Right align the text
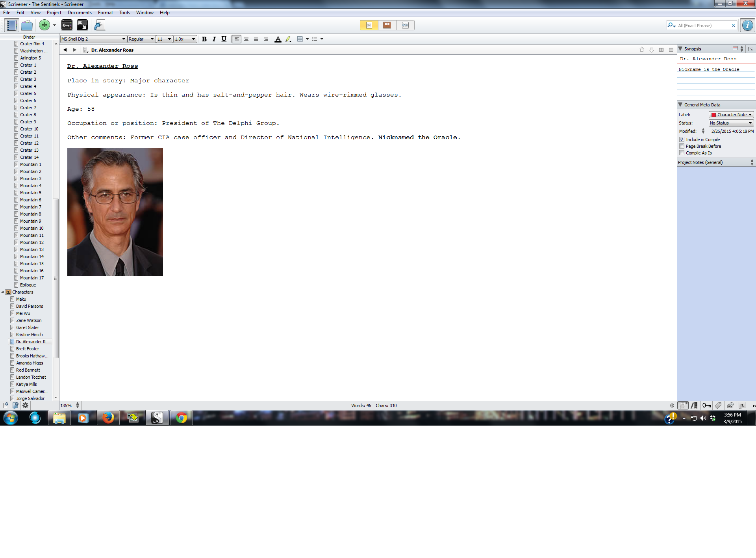 [266, 39]
